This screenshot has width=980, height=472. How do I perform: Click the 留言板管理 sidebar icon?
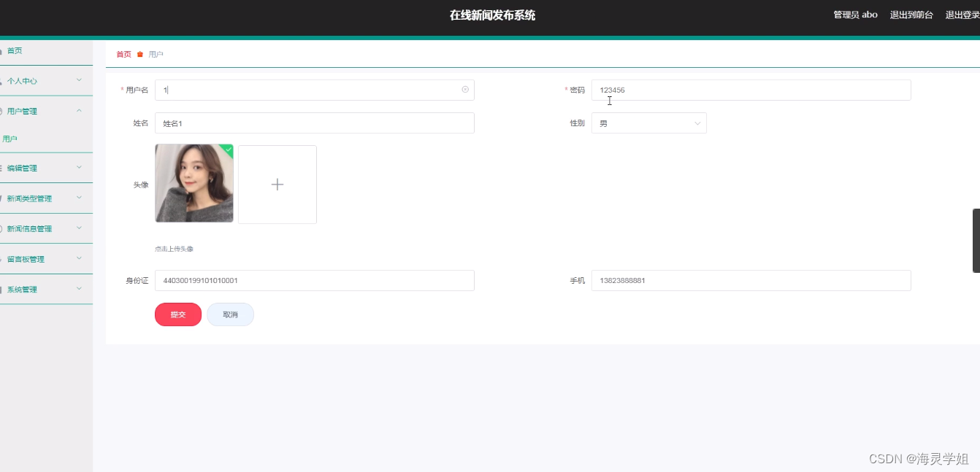click(2, 258)
